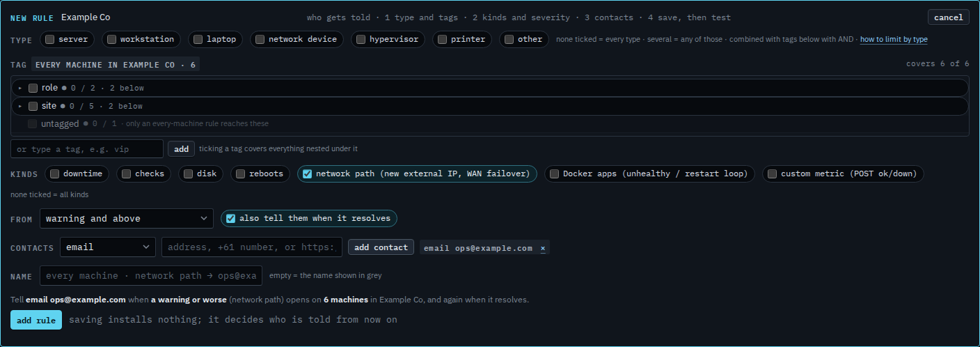Screen dimensions: 980x347
Task: Click the 'covers 6 of 6' text
Action: point(938,63)
